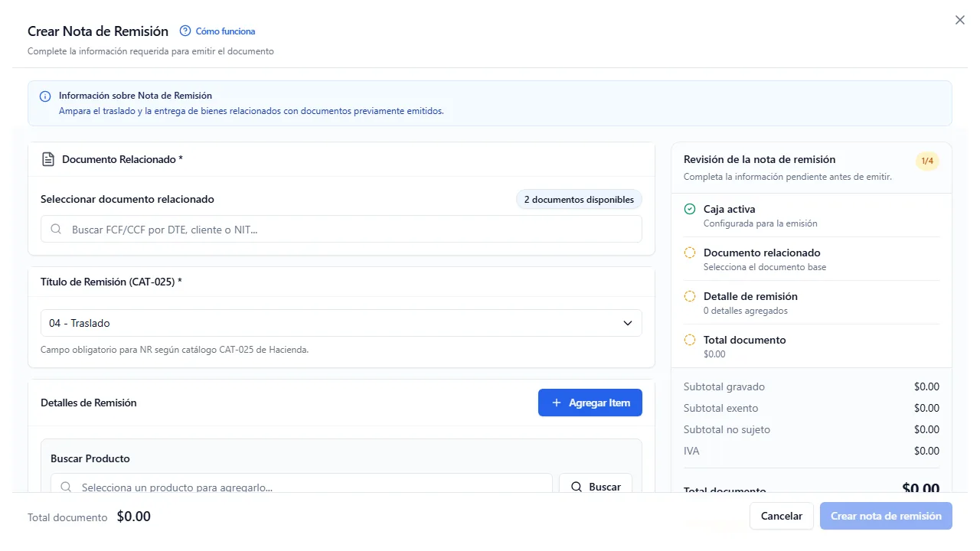This screenshot has height=551, width=980.
Task: Close the Crear Nota de Remisión dialog
Action: [x=960, y=21]
